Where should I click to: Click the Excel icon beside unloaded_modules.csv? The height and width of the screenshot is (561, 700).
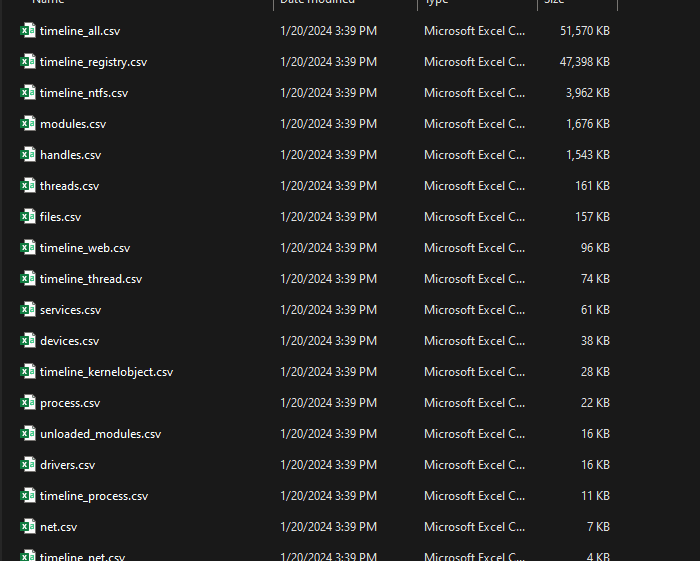point(28,434)
